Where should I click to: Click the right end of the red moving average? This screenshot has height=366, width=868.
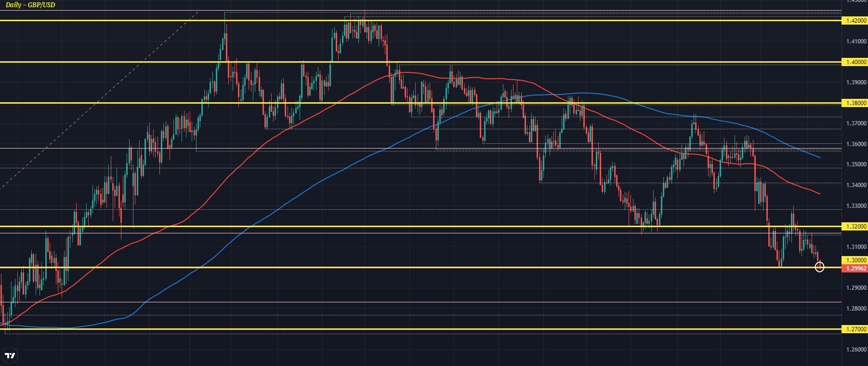[819, 193]
